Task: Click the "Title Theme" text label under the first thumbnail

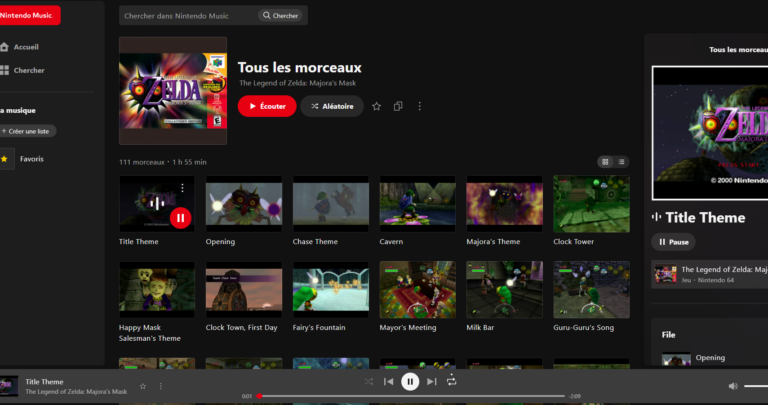Action: click(139, 242)
